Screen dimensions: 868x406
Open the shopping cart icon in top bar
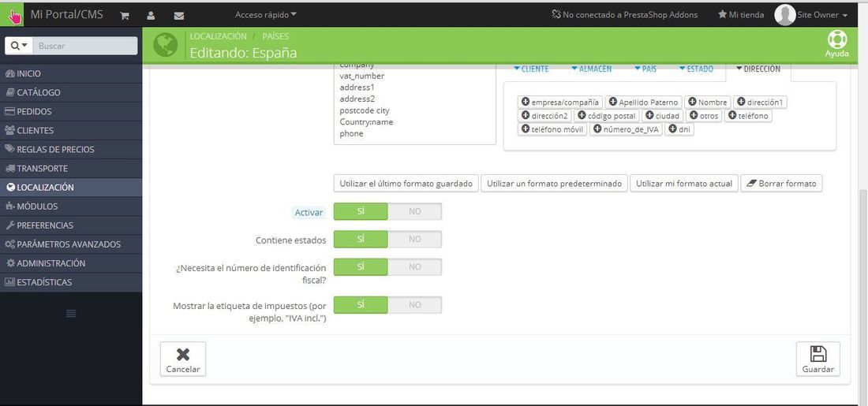(x=125, y=16)
